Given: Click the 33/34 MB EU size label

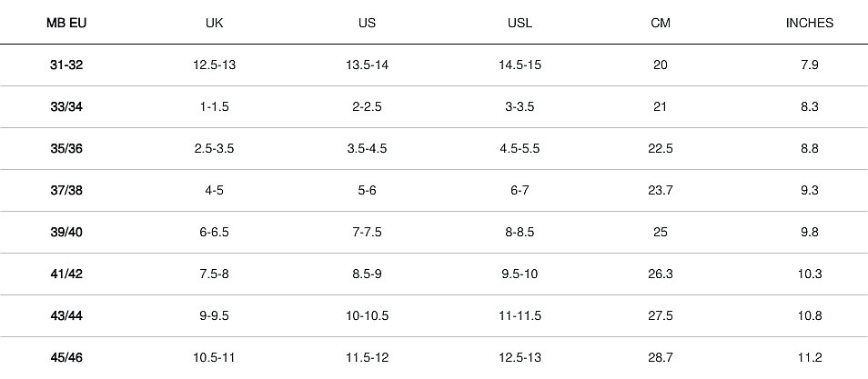Looking at the screenshot, I should click(x=66, y=106).
